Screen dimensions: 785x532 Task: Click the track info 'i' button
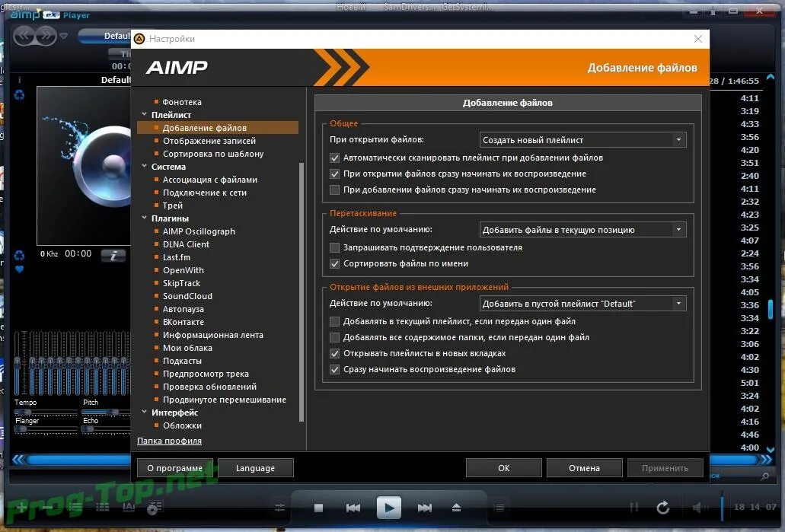pyautogui.click(x=113, y=256)
